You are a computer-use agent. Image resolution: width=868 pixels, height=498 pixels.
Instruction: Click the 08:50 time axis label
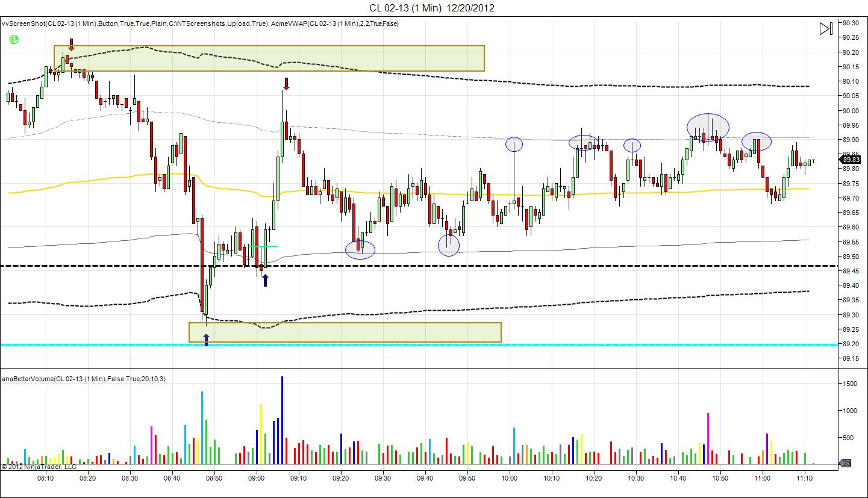tap(214, 478)
